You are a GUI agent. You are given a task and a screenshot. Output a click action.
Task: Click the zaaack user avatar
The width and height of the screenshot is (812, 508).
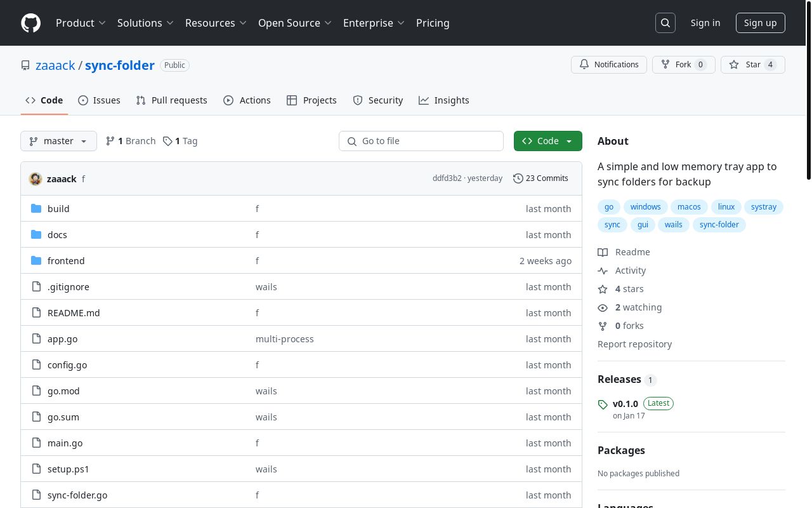tap(36, 179)
